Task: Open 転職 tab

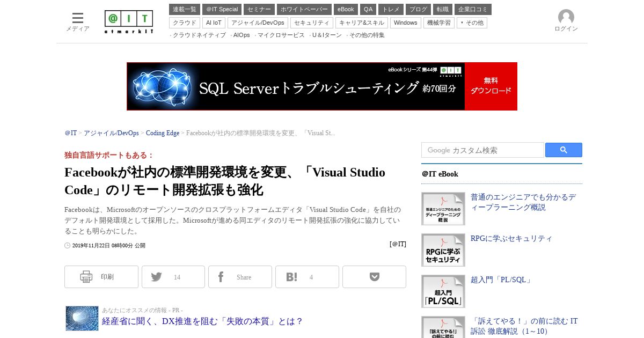Action: (x=443, y=9)
